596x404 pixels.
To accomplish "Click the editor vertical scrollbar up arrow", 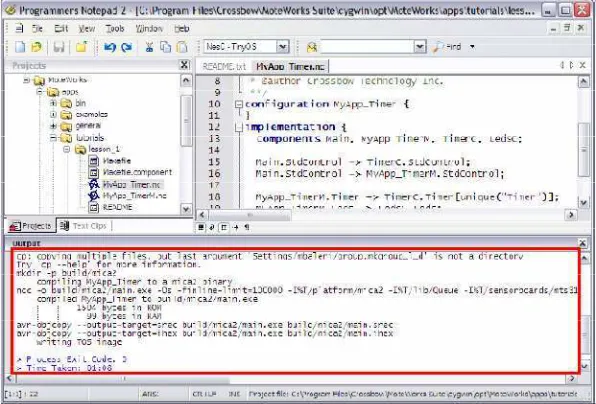I will pos(583,82).
